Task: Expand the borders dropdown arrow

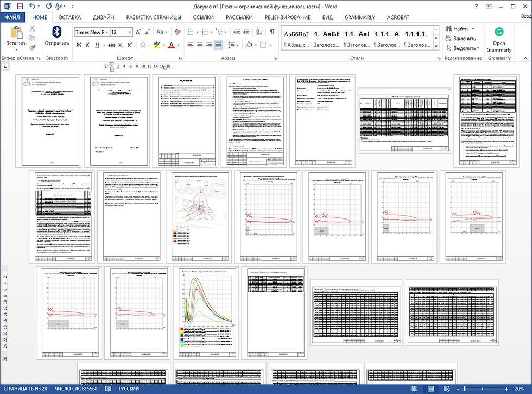Action: coord(270,45)
